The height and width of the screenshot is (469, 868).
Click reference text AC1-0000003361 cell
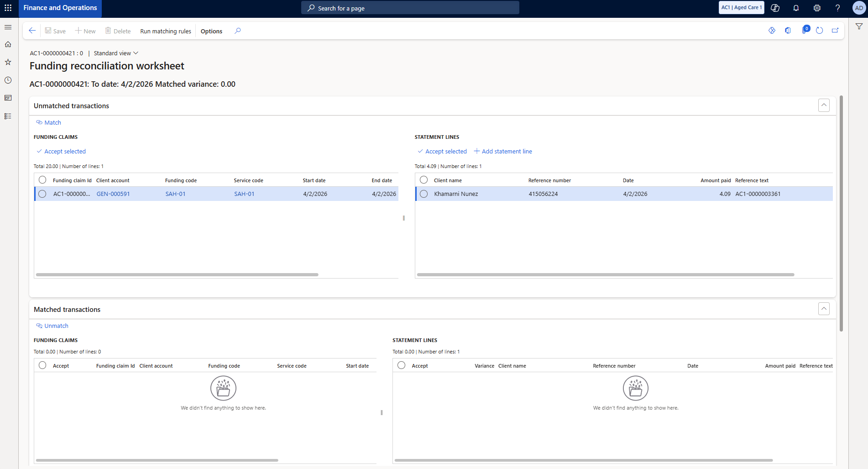[758, 194]
